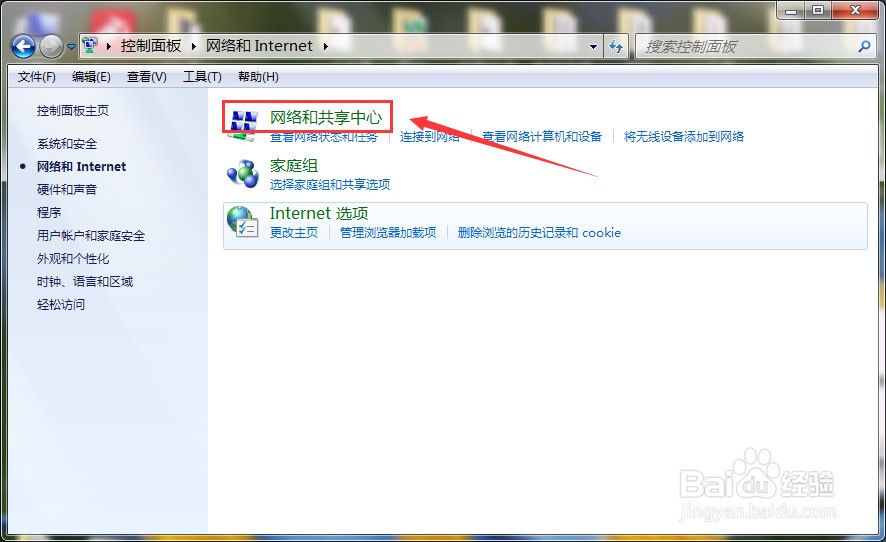Click the 家庭组 spheres icon

pyautogui.click(x=243, y=174)
